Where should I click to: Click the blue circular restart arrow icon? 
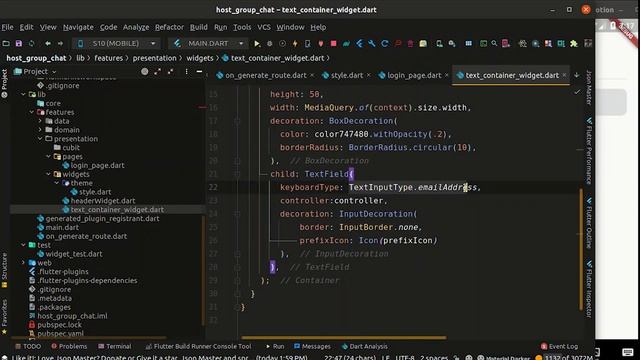(384, 43)
